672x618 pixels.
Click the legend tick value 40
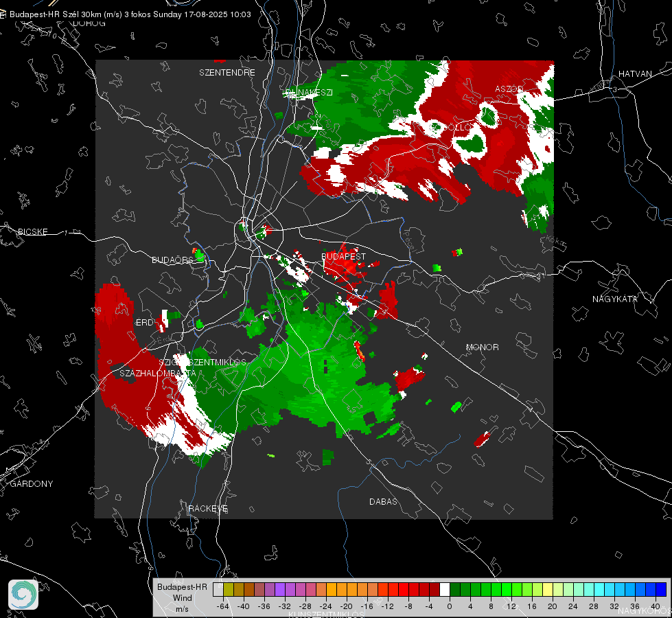point(655,606)
